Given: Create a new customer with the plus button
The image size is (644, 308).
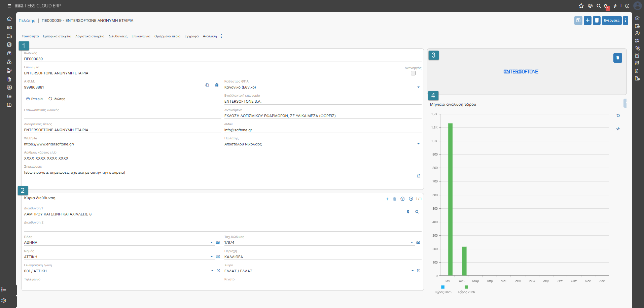Looking at the screenshot, I should pyautogui.click(x=587, y=21).
